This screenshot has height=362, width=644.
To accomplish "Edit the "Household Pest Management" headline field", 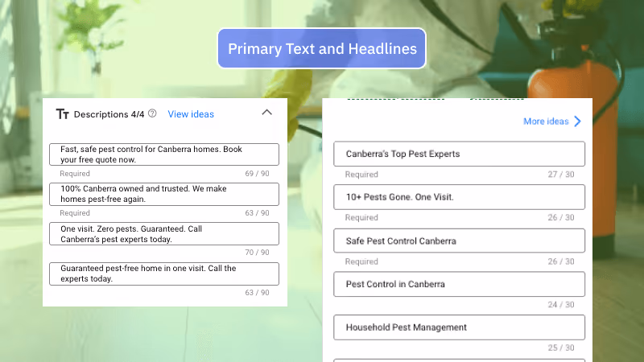I will [459, 327].
